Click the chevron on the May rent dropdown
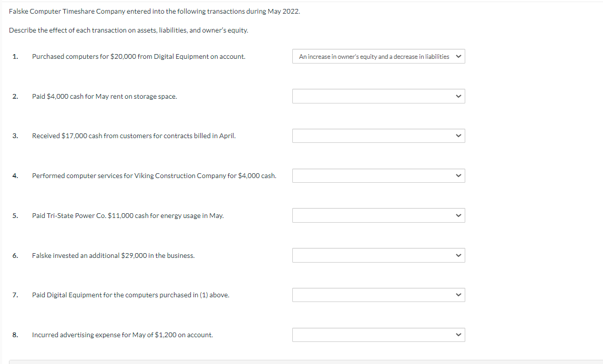The width and height of the screenshot is (603, 364). click(458, 96)
